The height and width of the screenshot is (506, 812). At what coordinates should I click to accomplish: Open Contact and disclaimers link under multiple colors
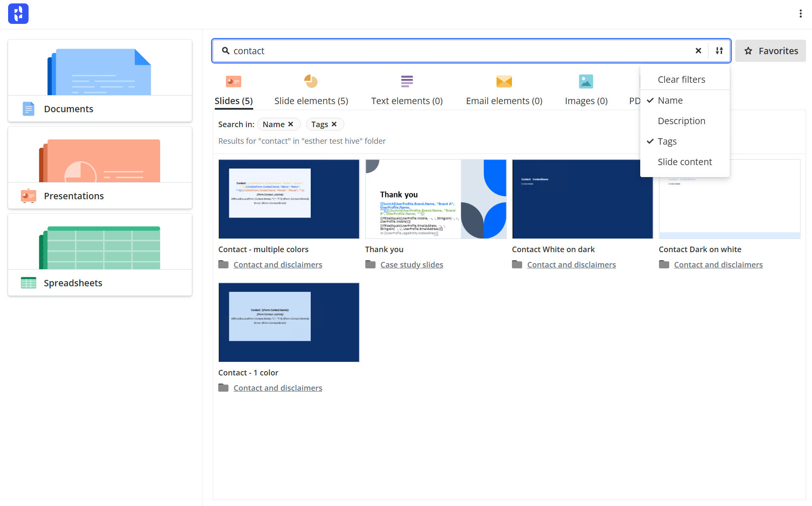tap(278, 265)
